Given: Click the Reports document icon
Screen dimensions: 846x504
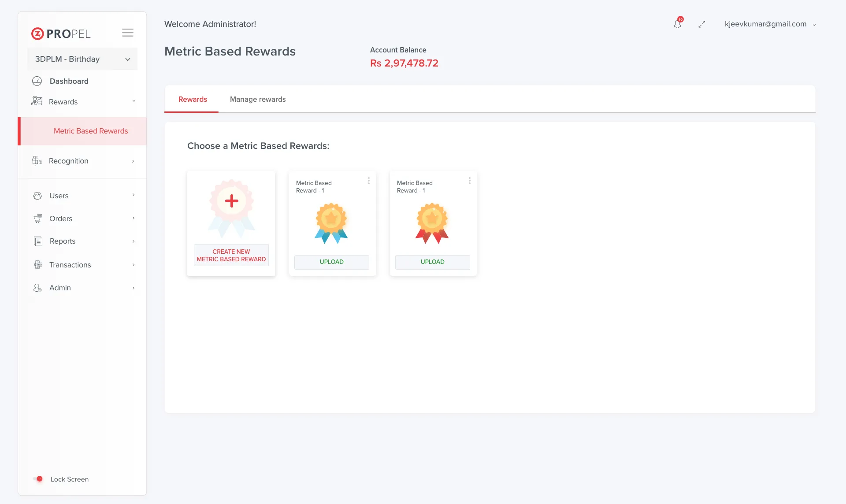Looking at the screenshot, I should (38, 241).
